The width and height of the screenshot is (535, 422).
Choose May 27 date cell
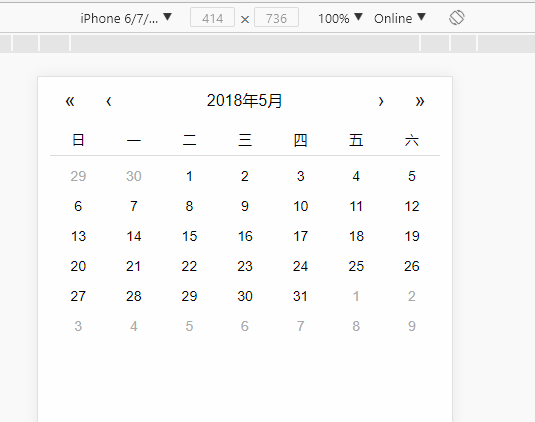(78, 296)
